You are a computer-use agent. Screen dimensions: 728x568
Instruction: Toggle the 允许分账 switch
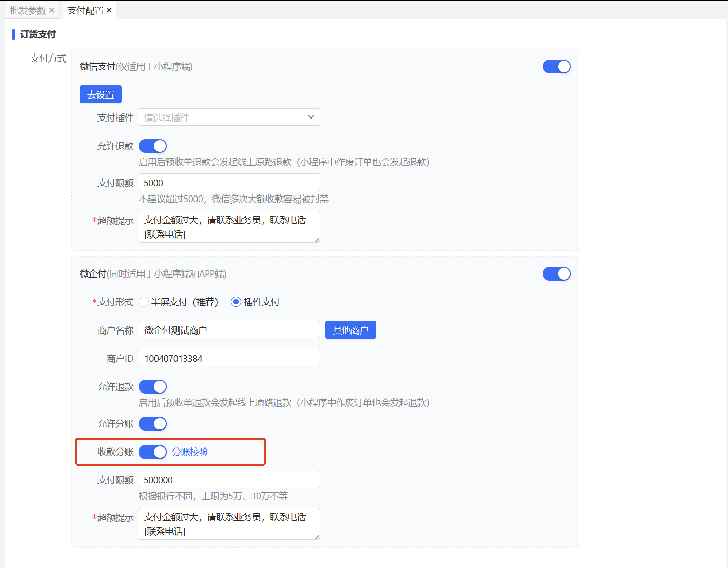coord(153,424)
